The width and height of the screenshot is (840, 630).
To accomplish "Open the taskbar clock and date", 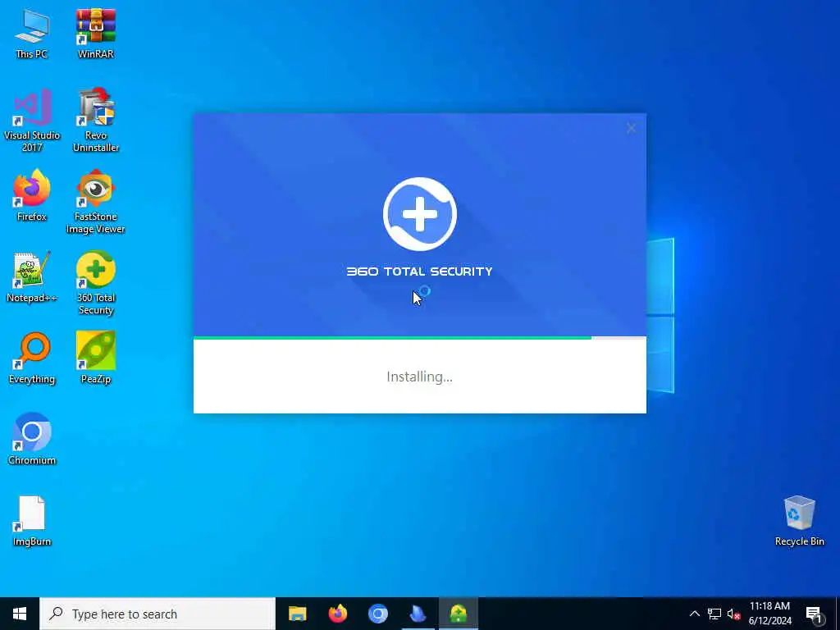I will 769,614.
